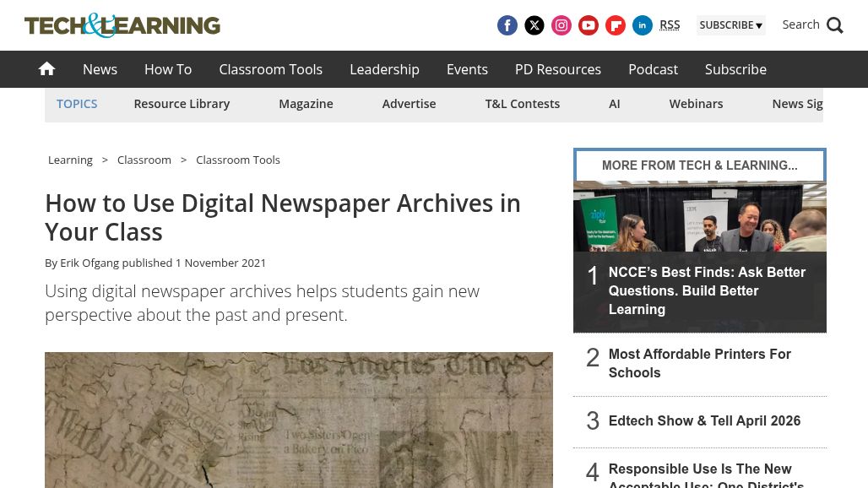
Task: Expand the Subscribe dropdown in header
Action: (x=730, y=25)
